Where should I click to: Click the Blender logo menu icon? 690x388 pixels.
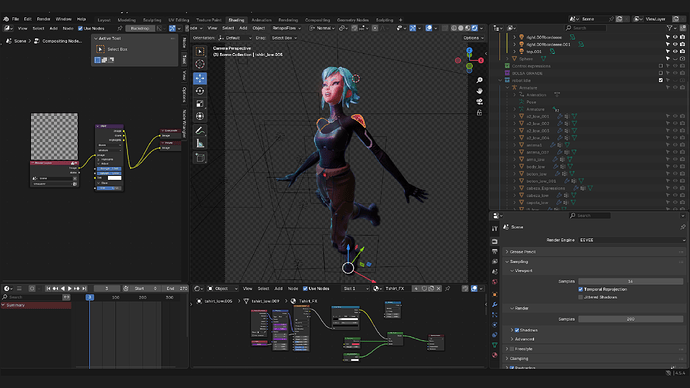click(x=6, y=19)
